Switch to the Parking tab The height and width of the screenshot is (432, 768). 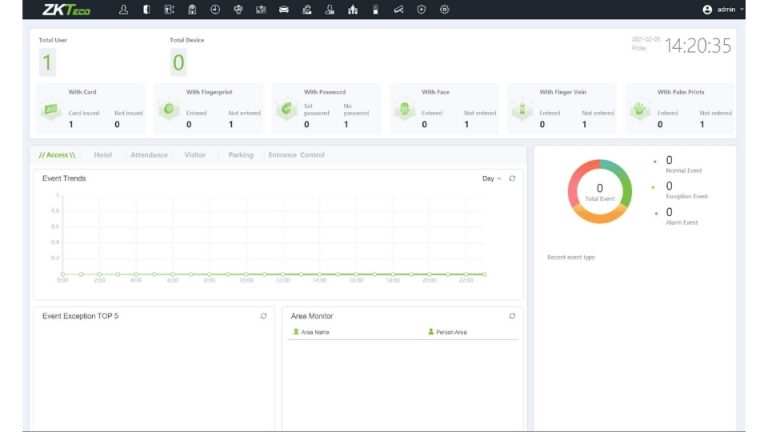(x=241, y=155)
